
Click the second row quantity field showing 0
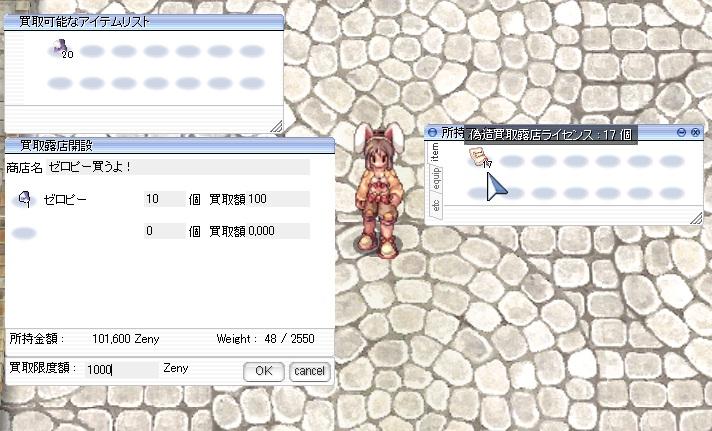(x=164, y=231)
